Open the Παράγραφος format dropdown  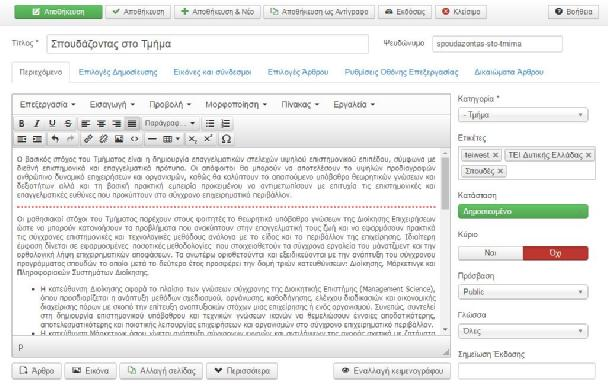[170, 123]
